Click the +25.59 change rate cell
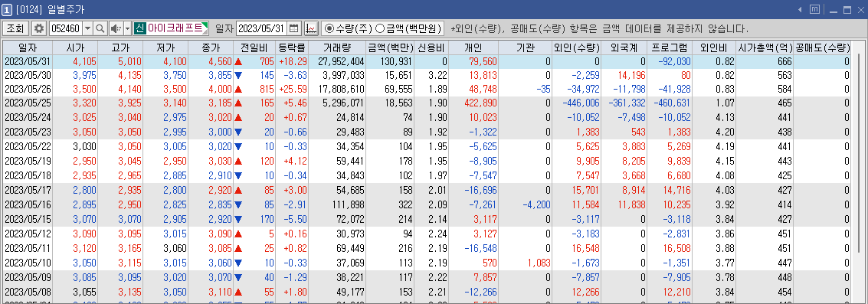868x304 pixels. click(x=292, y=89)
